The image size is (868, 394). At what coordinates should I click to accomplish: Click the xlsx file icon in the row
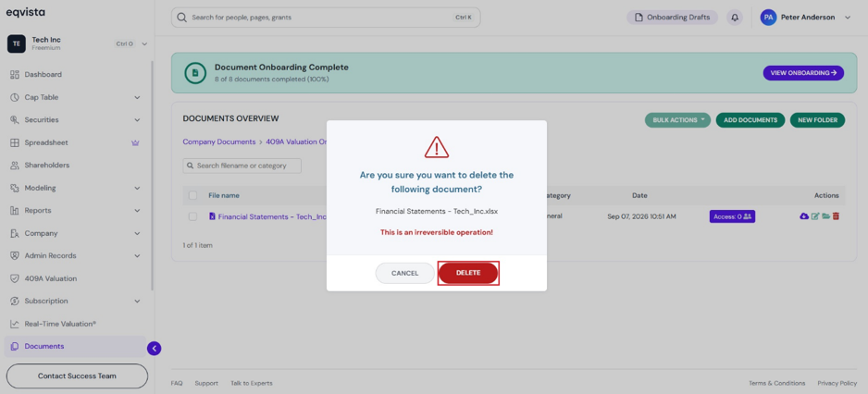click(212, 216)
